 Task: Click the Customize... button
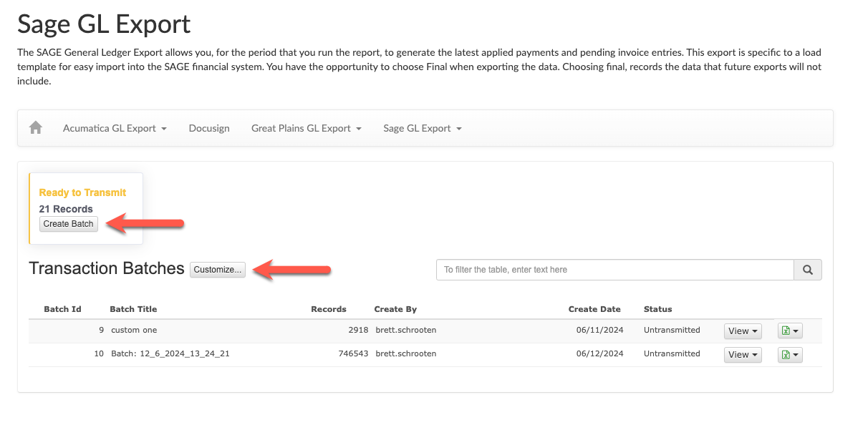tap(218, 270)
